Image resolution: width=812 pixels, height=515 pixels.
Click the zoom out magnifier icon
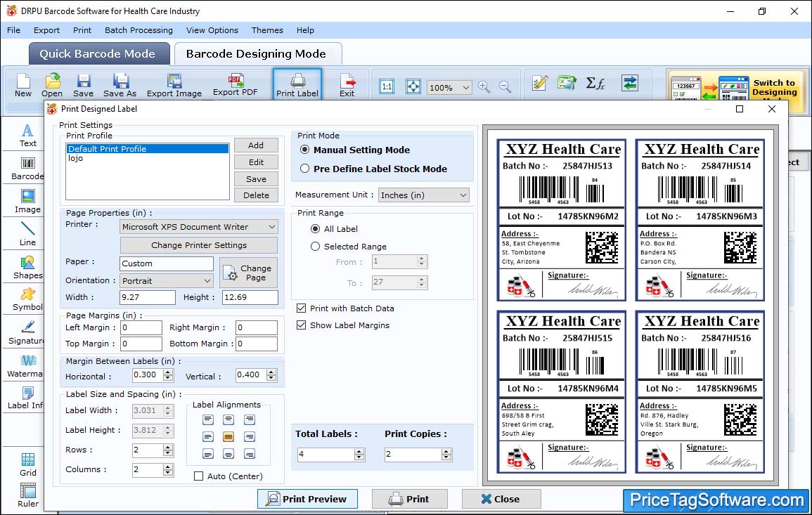click(505, 86)
